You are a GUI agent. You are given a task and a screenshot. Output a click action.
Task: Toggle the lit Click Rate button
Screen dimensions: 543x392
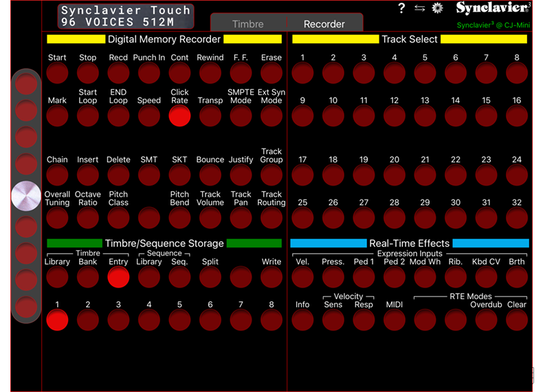[x=179, y=116]
